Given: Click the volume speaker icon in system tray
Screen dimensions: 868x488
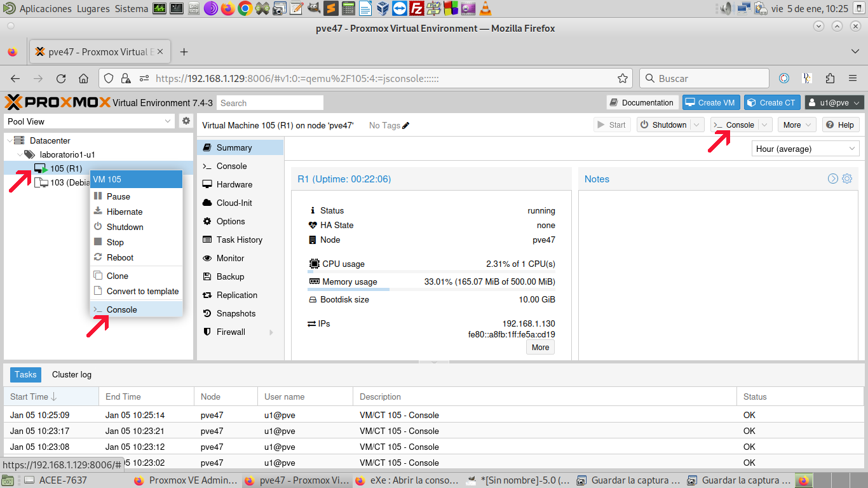Looking at the screenshot, I should (x=726, y=8).
